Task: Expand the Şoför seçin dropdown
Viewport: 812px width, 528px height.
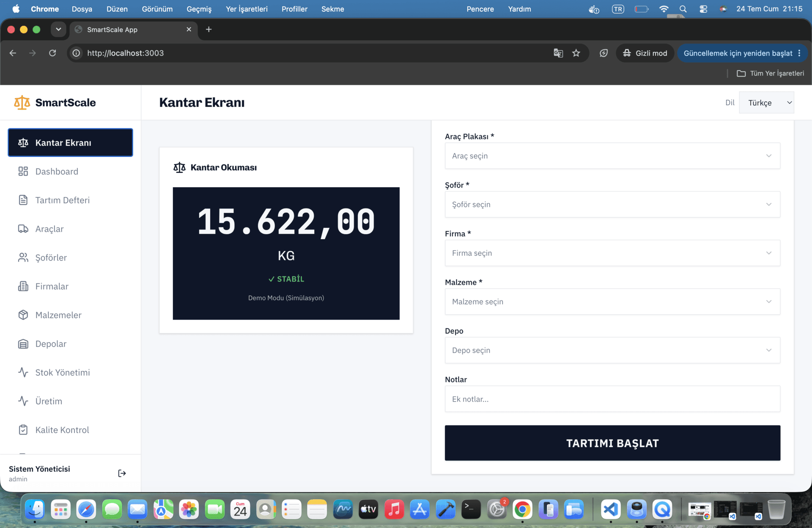Action: pyautogui.click(x=612, y=204)
